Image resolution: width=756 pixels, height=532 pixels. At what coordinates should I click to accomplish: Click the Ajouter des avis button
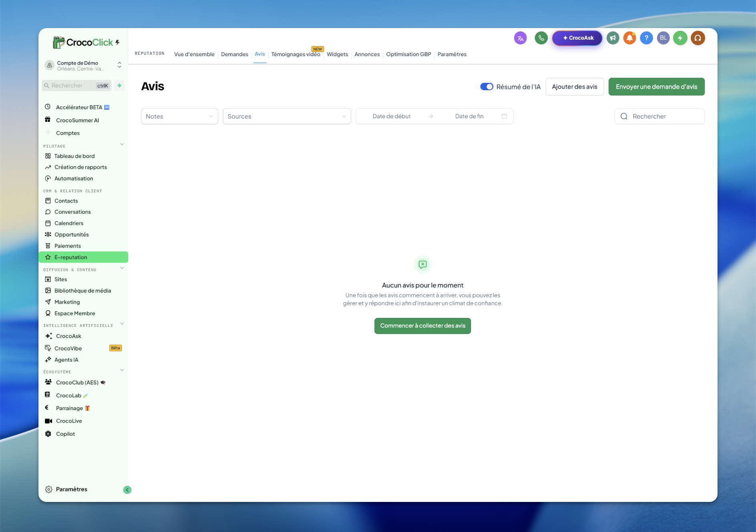coord(575,87)
